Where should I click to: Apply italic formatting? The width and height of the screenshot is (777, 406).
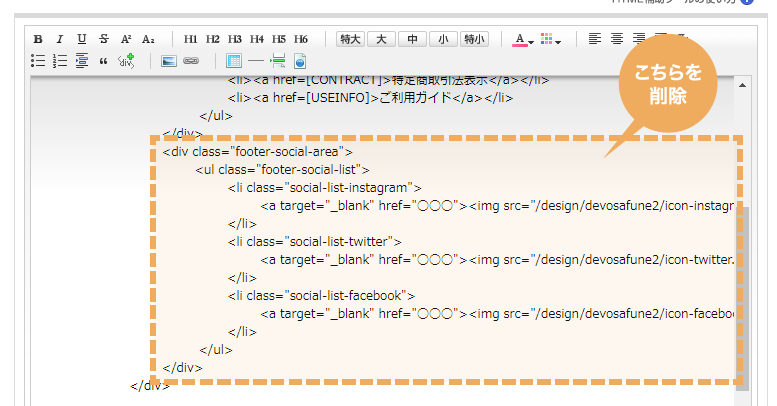coord(59,39)
